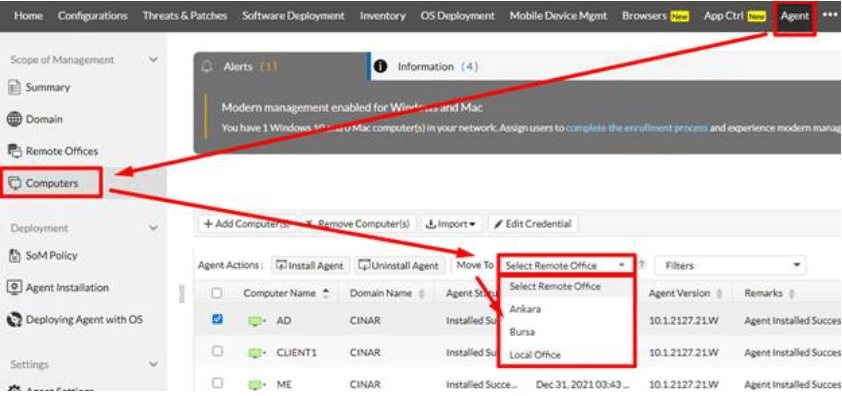Uncheck the AD computer checkbox
Screen dimensions: 842x396
[x=217, y=320]
